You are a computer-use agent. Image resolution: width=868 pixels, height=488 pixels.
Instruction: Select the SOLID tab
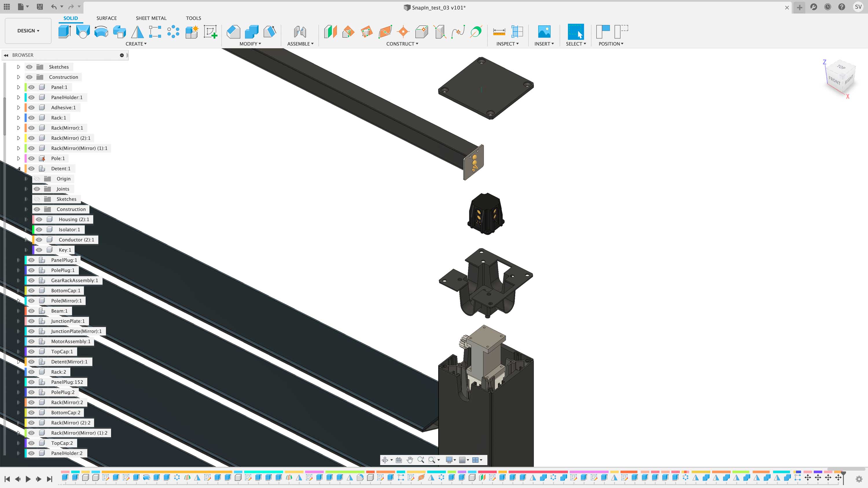tap(70, 18)
